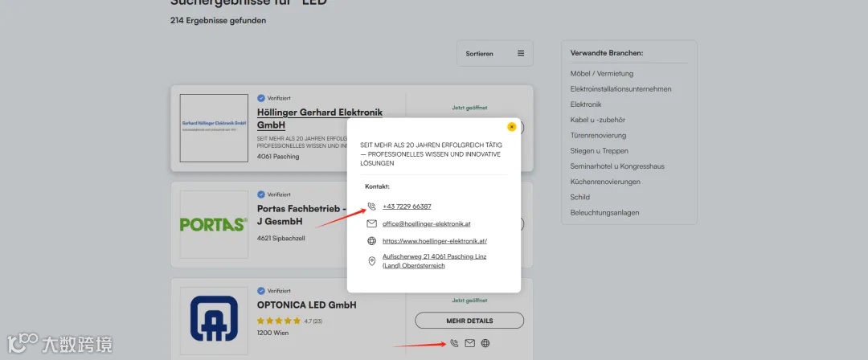Open OPTONICA LED GmbH listing title
The width and height of the screenshot is (868, 360).
[307, 305]
